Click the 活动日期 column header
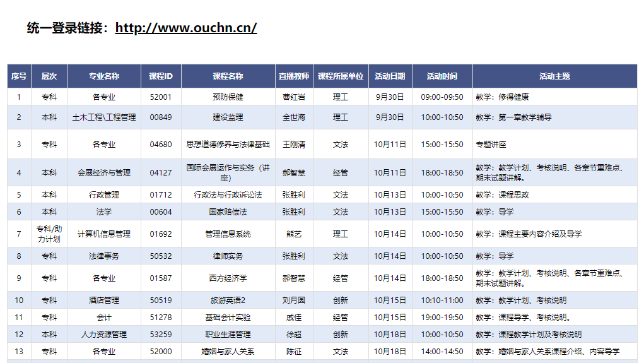This screenshot has width=644, height=363. (x=390, y=76)
